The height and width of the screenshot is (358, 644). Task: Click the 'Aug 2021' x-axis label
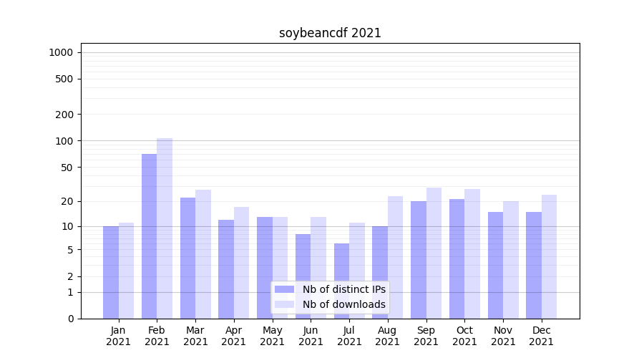(388, 336)
